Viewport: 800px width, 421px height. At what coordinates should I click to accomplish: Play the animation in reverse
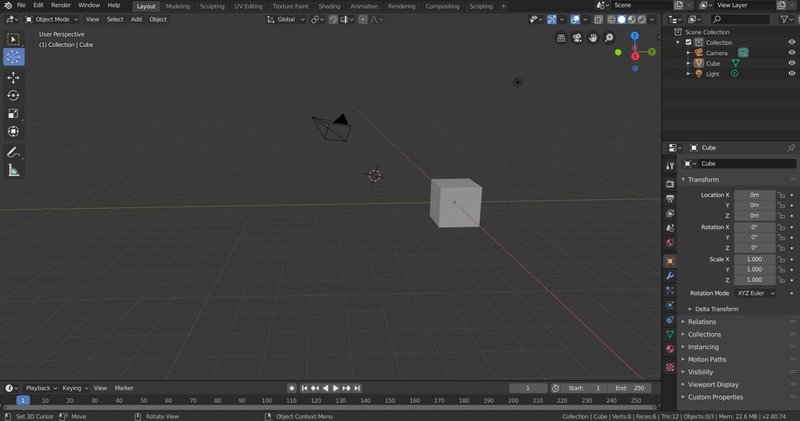pyautogui.click(x=326, y=388)
